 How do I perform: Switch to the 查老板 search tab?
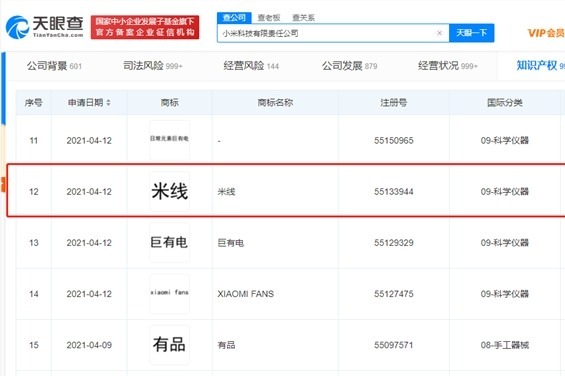coord(269,18)
